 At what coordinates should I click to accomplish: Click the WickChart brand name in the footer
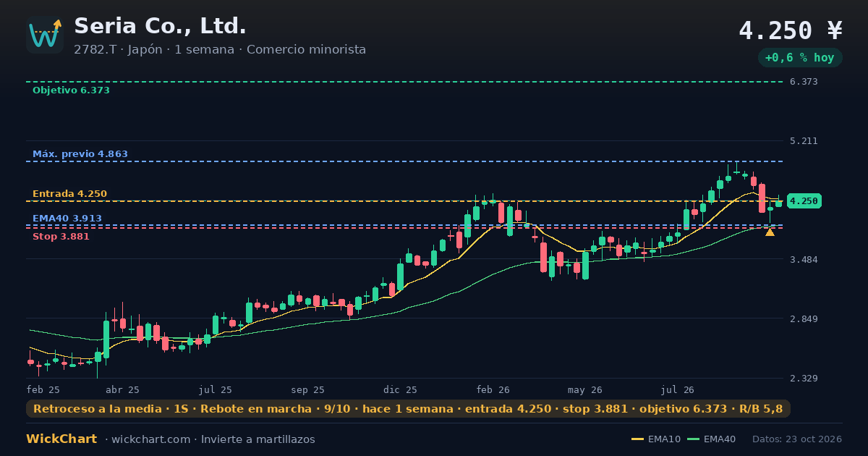[61, 439]
